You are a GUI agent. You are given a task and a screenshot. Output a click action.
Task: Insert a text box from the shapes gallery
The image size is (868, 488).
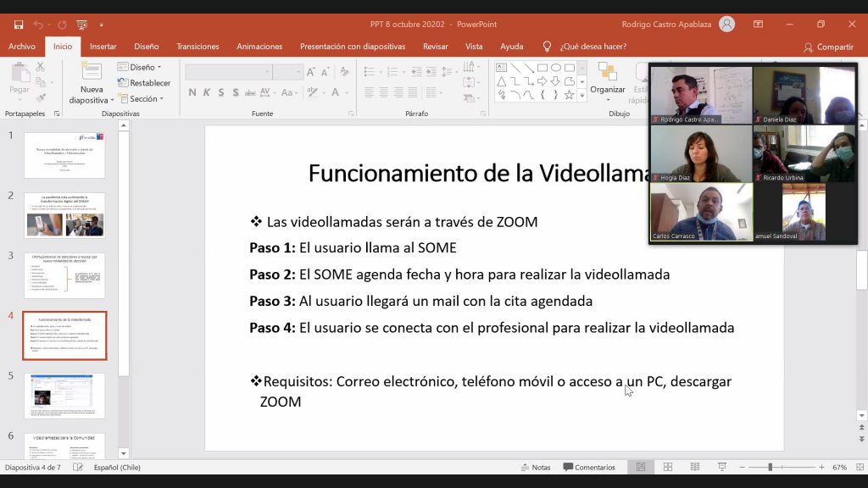502,68
